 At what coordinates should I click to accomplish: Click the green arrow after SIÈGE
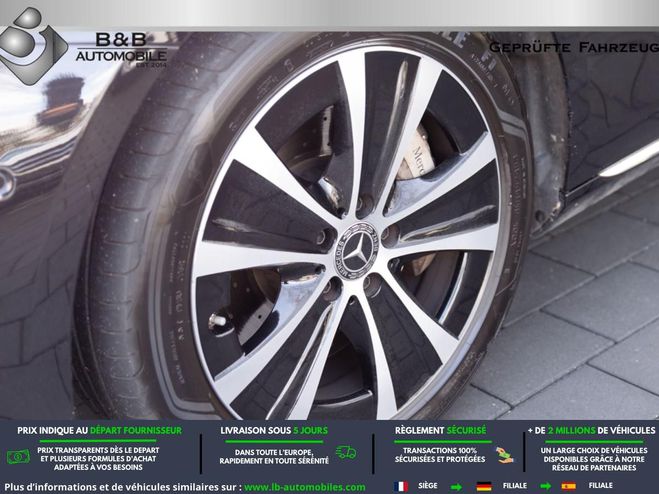456,487
